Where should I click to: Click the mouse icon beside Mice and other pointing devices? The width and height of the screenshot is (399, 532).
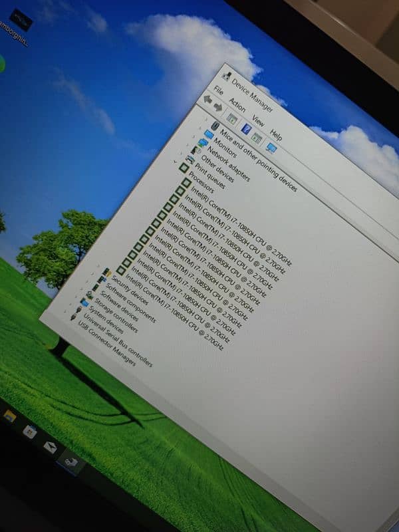click(x=215, y=126)
